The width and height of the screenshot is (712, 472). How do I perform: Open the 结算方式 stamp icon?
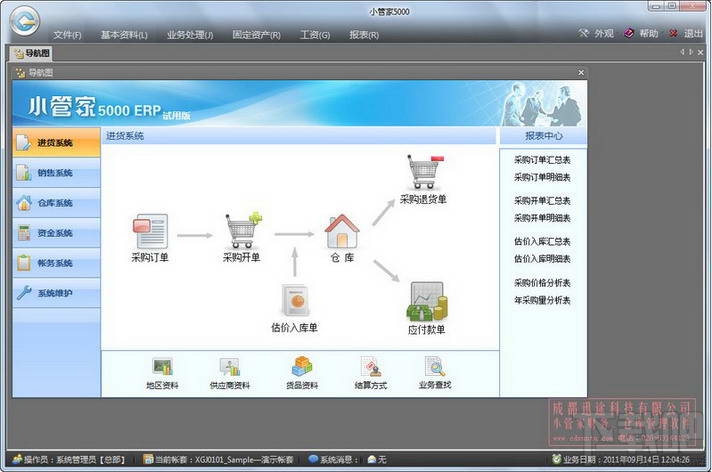click(x=371, y=367)
